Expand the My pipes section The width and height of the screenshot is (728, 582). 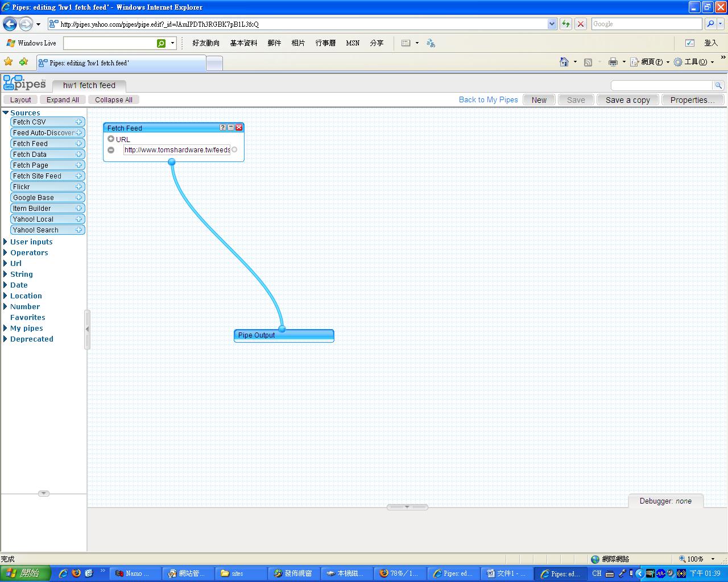click(6, 328)
